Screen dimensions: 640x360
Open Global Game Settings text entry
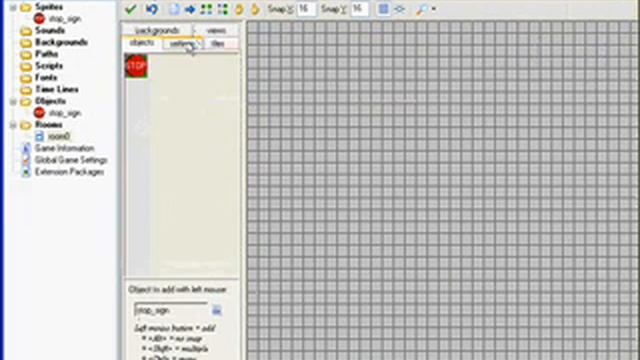71,160
